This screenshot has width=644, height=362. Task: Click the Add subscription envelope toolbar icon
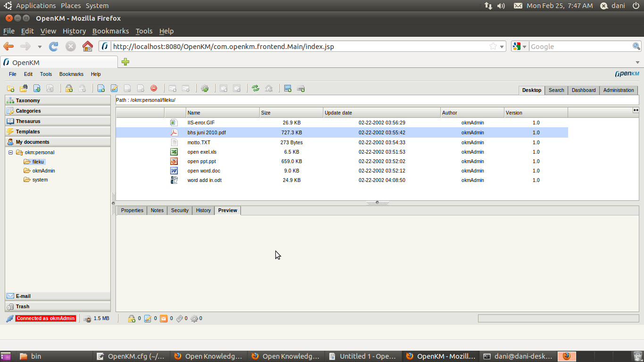pyautogui.click(x=223, y=88)
